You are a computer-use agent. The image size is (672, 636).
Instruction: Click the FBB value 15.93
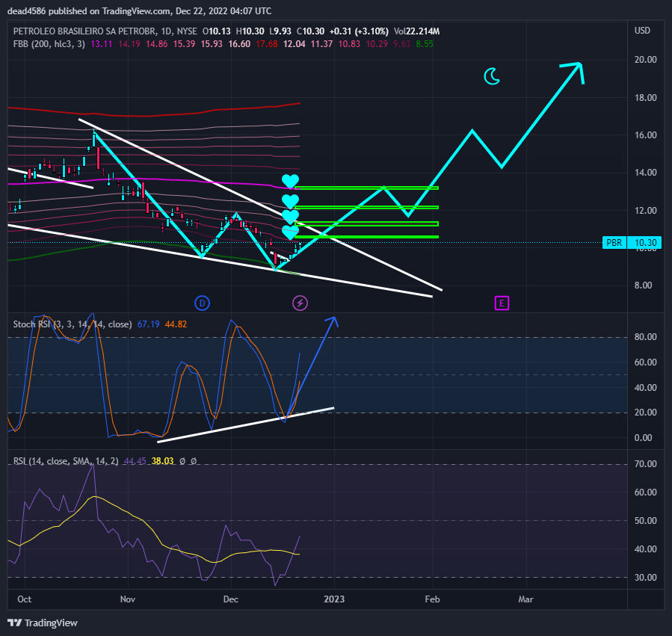(x=212, y=43)
